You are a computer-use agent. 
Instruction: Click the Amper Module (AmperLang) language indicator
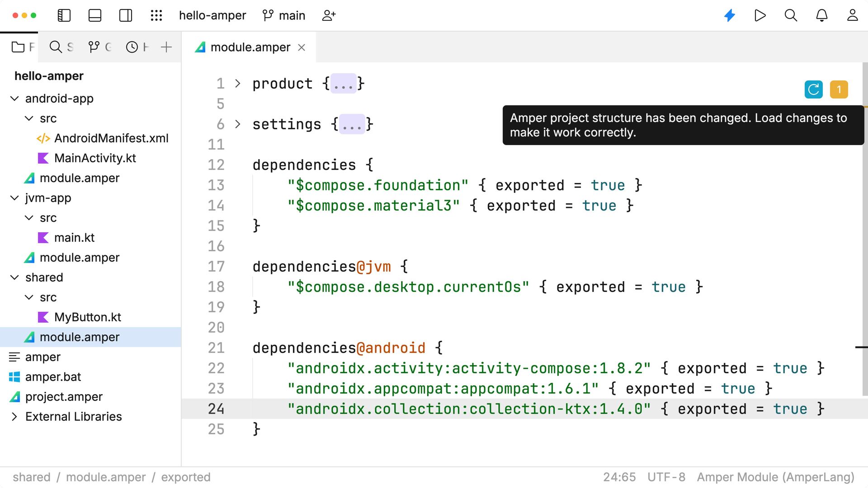(776, 477)
